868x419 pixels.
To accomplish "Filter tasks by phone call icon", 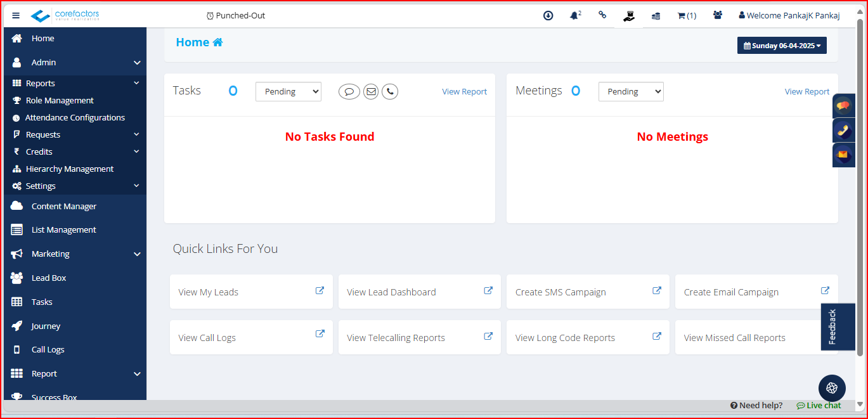I will (390, 92).
